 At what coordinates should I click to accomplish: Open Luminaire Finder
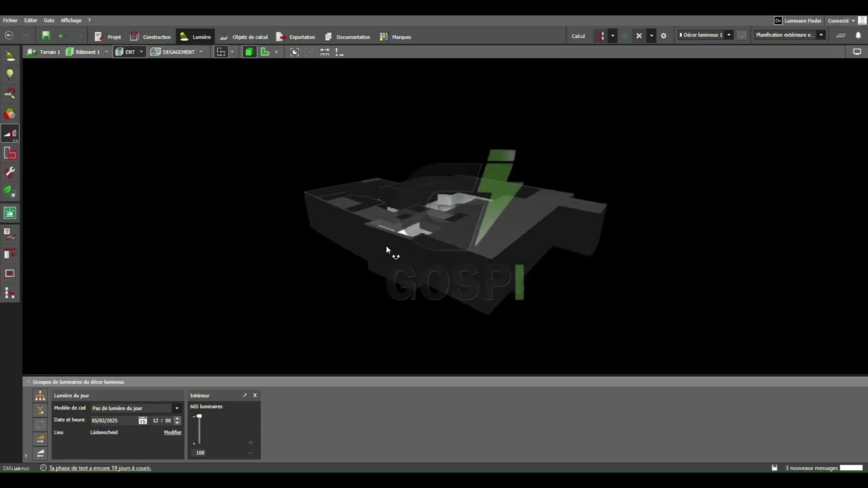point(798,21)
